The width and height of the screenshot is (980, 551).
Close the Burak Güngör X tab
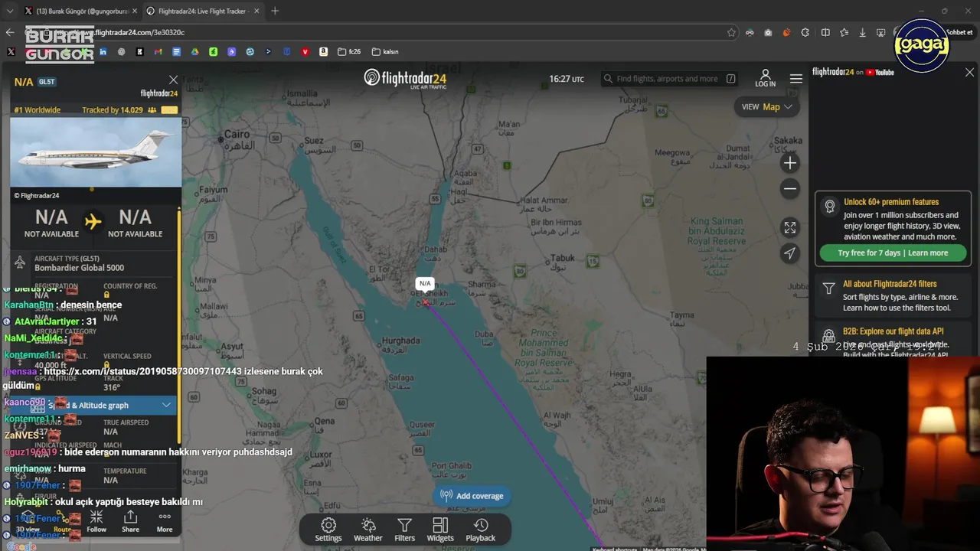coord(135,11)
